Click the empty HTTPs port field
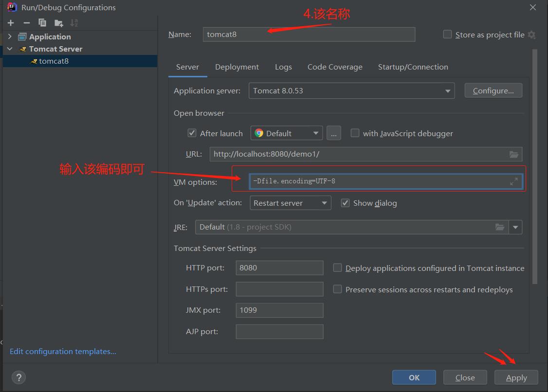Screen dimensions: 548x392 pyautogui.click(x=279, y=289)
